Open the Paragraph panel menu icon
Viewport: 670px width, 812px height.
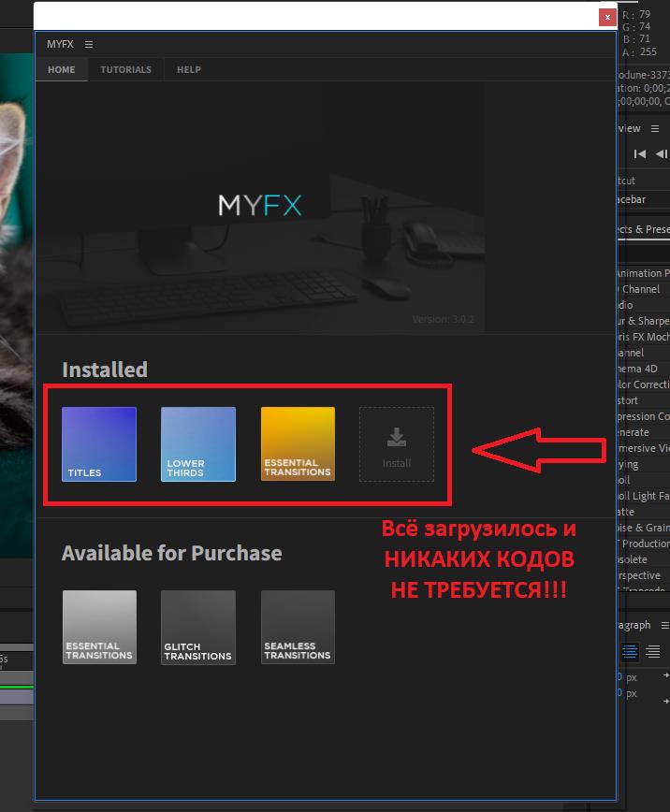(x=664, y=626)
